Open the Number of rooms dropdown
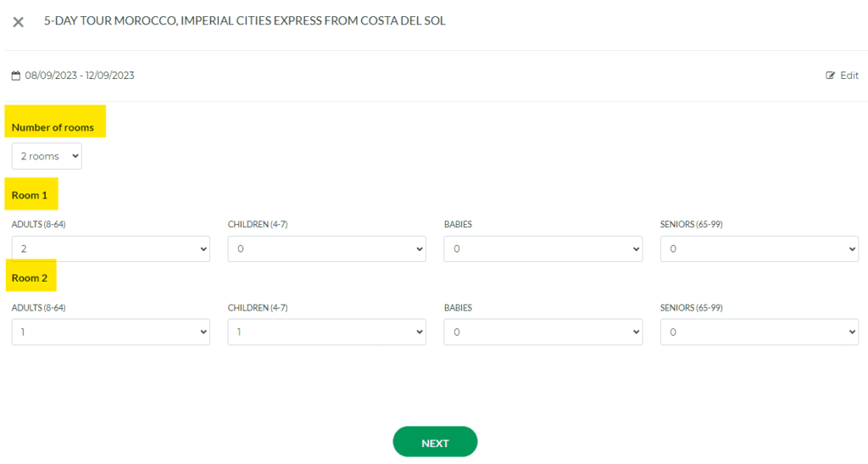868x464 pixels. [47, 156]
